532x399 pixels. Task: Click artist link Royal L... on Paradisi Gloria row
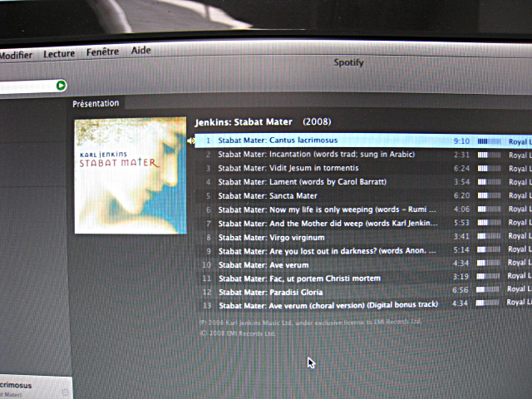[519, 289]
